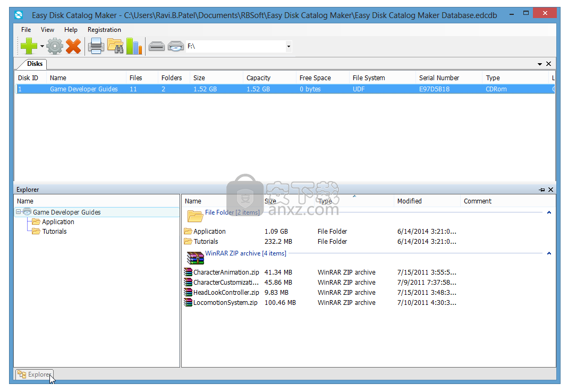The height and width of the screenshot is (392, 568).
Task: Click the application icon in the title bar
Action: coord(19,15)
